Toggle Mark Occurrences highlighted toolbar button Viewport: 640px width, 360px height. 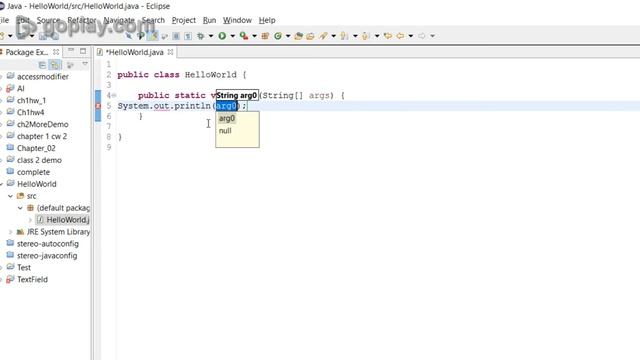click(153, 36)
